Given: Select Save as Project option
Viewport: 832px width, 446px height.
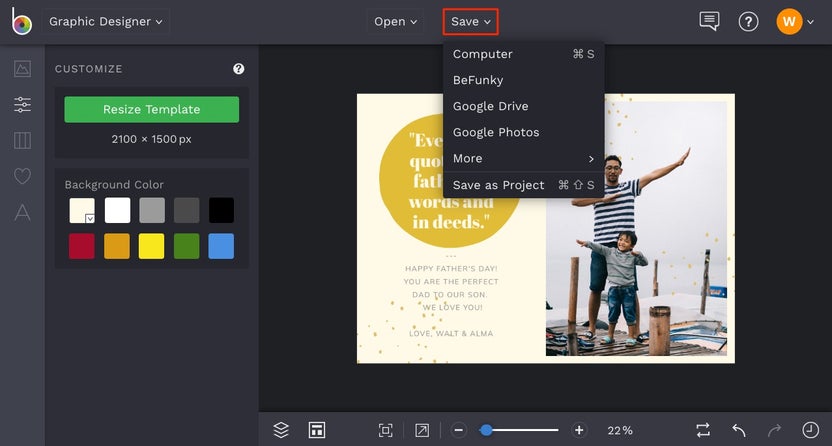Looking at the screenshot, I should pyautogui.click(x=498, y=185).
